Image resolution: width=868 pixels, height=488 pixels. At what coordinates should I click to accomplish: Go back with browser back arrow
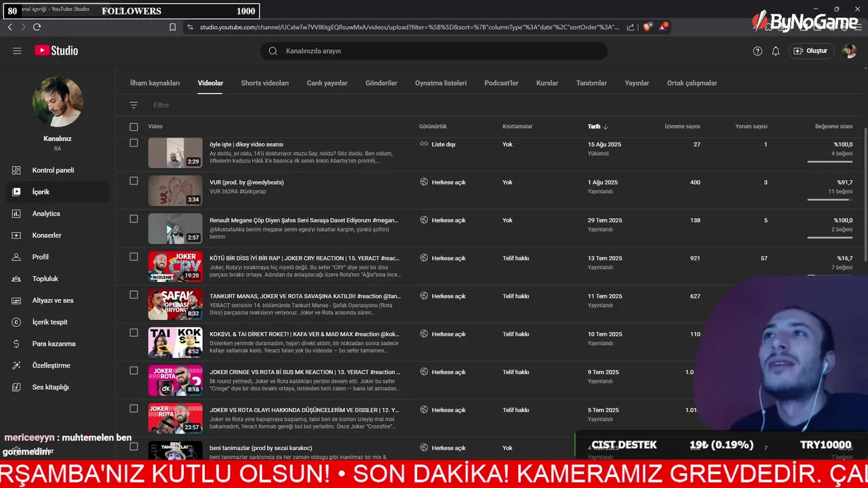9,27
